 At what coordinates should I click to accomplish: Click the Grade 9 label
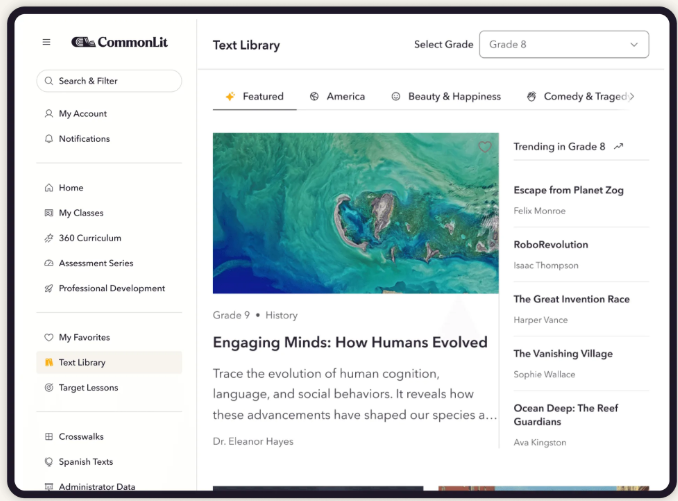click(x=231, y=315)
